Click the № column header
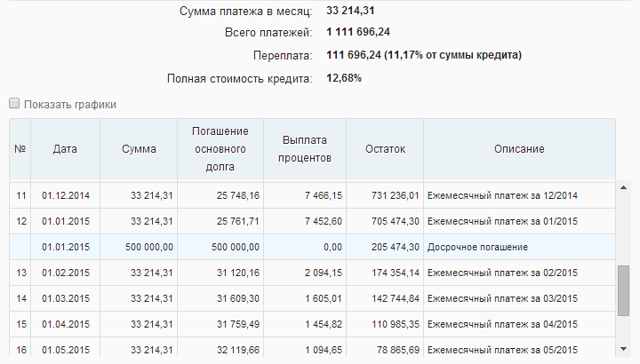 click(20, 149)
